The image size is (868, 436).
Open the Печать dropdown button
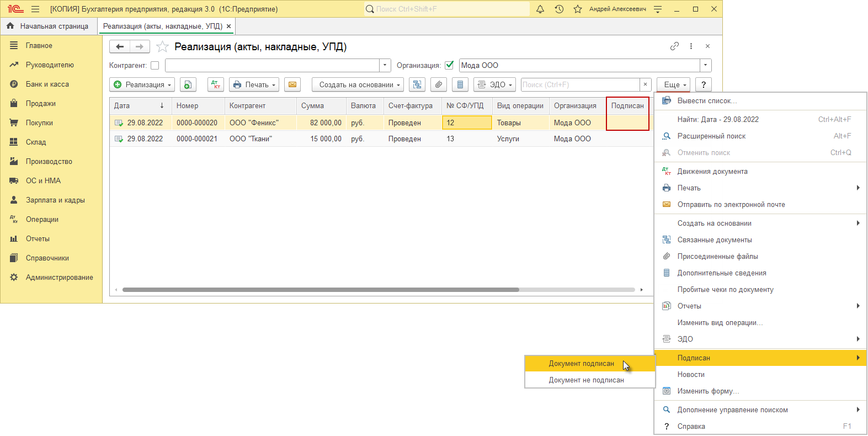254,84
